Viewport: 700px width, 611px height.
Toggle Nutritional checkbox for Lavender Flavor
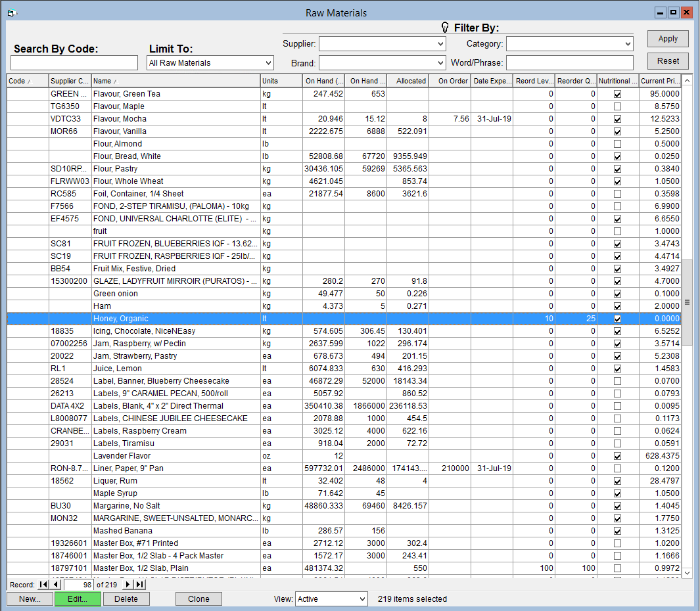click(x=617, y=456)
